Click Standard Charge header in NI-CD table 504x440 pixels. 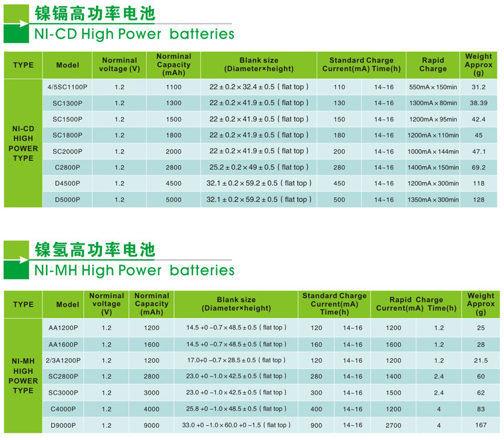click(x=361, y=64)
